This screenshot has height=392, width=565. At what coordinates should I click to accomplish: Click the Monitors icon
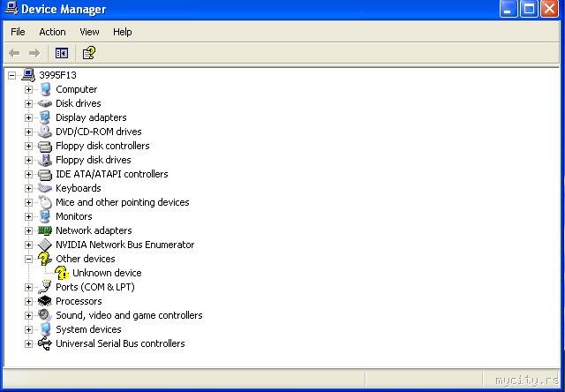coord(45,216)
